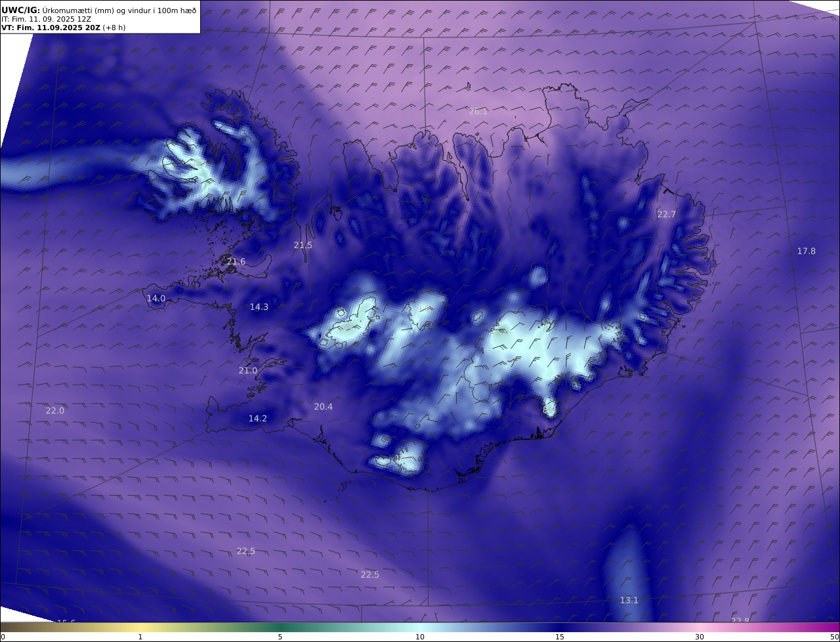Viewport: 840px width, 642px height.
Task: Click the 50 tick label on colorbar
Action: coord(835,637)
